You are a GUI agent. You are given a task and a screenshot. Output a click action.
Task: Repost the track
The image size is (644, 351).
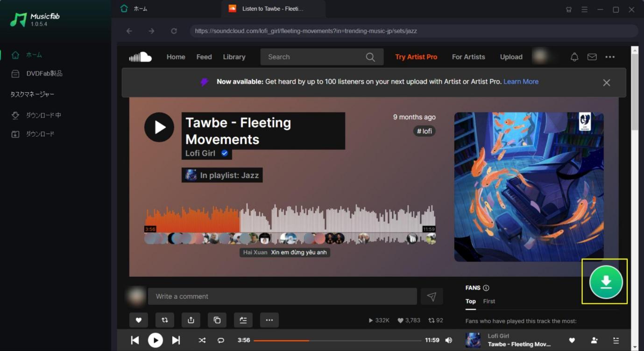click(165, 320)
